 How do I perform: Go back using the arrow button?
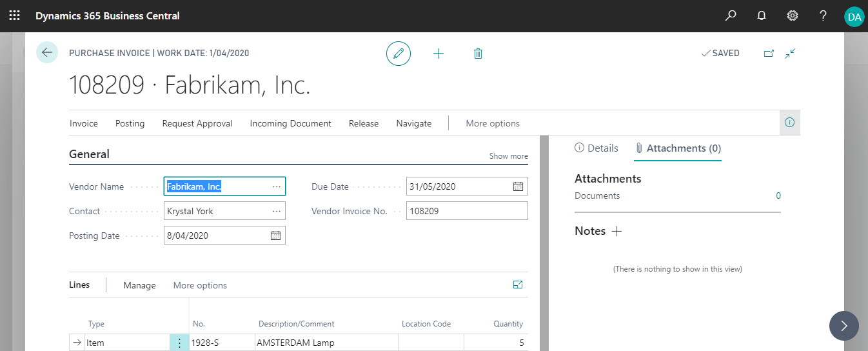[x=47, y=53]
